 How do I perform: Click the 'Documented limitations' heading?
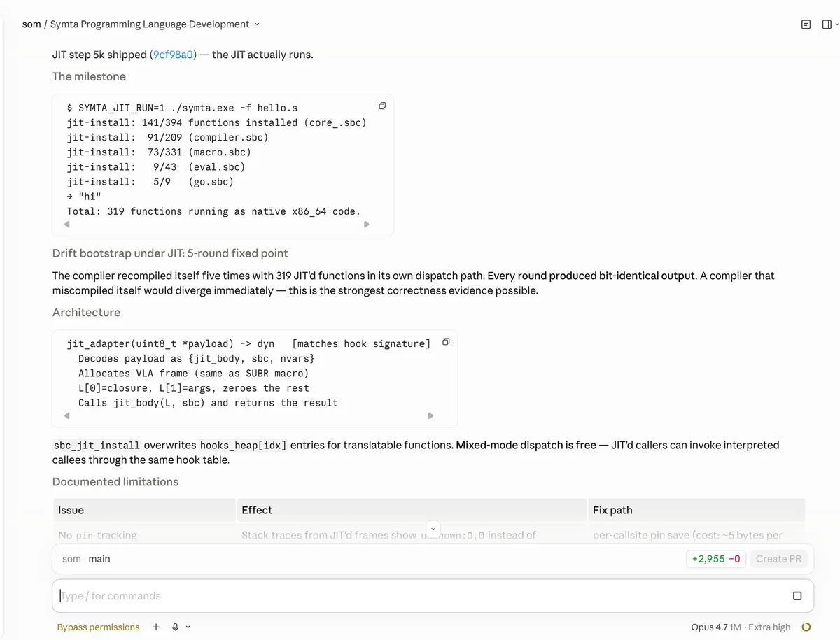[115, 482]
